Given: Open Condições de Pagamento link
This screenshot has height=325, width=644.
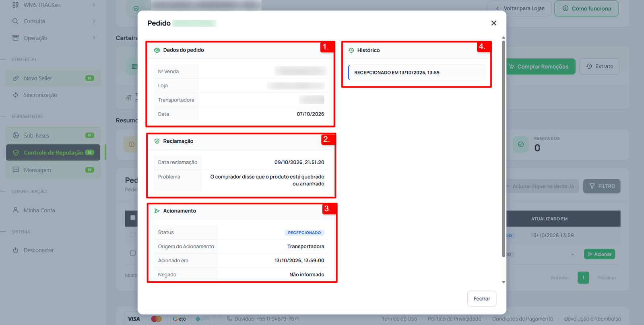Looking at the screenshot, I should click(x=522, y=319).
